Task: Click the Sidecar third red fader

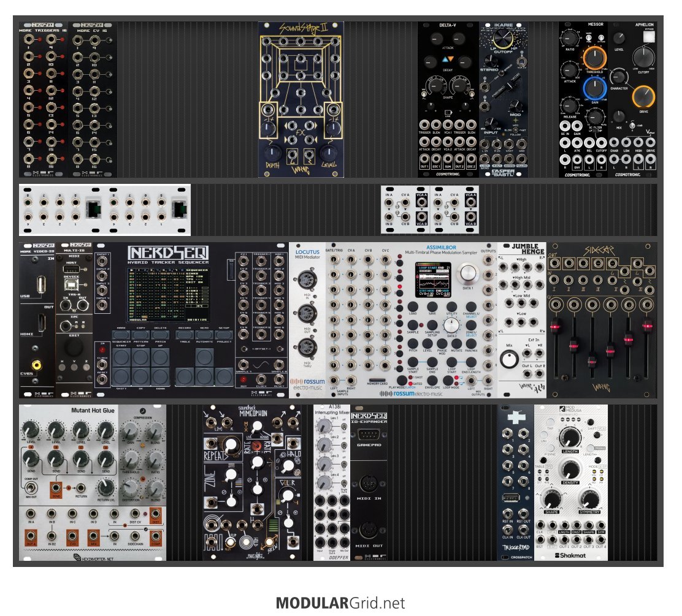Action: pyautogui.click(x=592, y=360)
